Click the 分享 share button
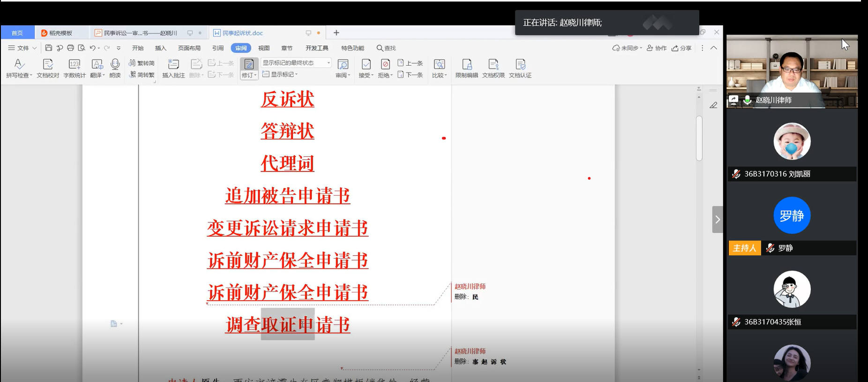The image size is (868, 382). point(682,48)
